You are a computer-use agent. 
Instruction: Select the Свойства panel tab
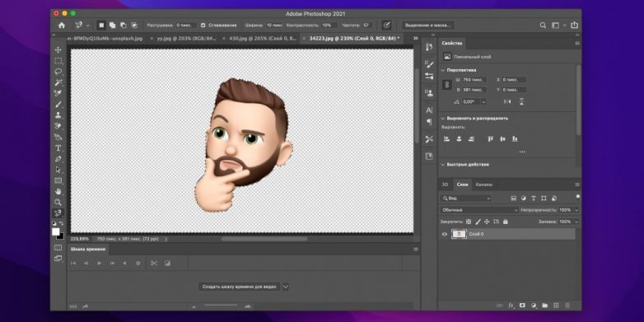tap(452, 43)
